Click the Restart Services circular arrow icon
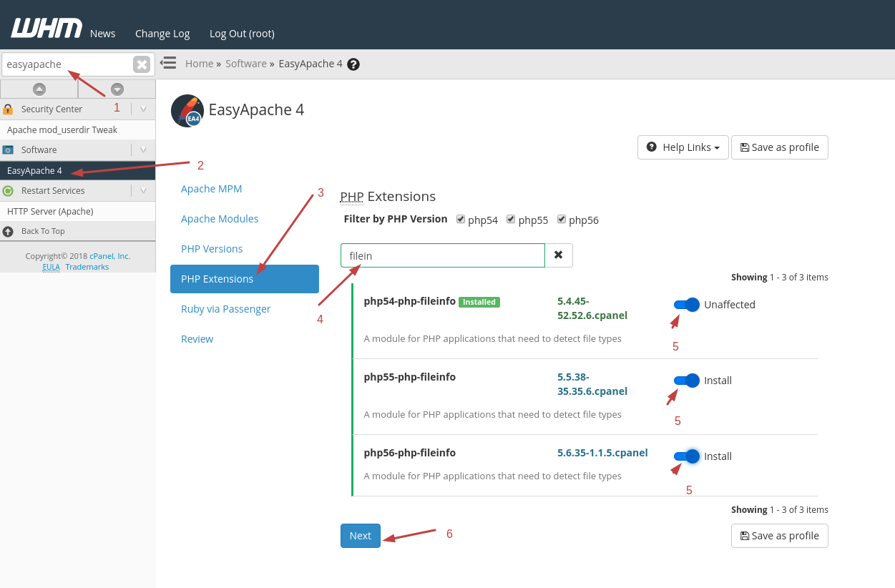The image size is (895, 588). click(9, 190)
